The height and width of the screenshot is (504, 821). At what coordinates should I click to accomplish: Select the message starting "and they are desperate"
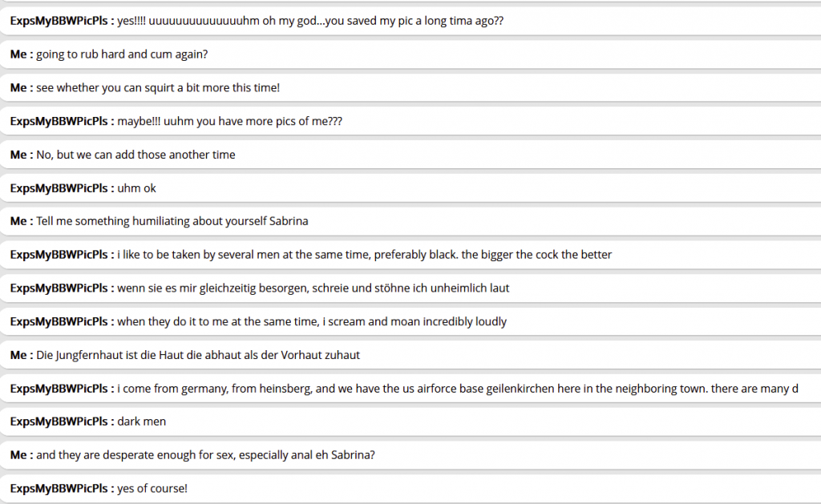[206, 455]
